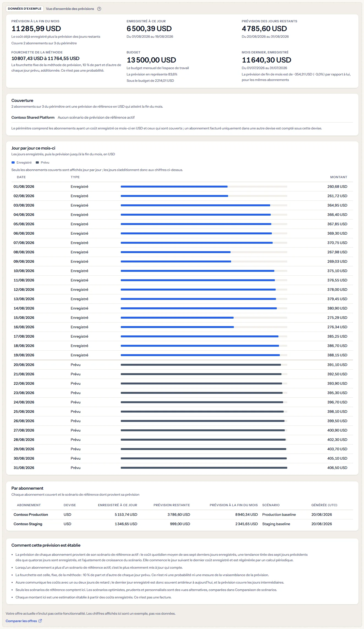This screenshot has height=629, width=364.
Task: Click the dark Prévu legend swatch
Action: pyautogui.click(x=37, y=162)
